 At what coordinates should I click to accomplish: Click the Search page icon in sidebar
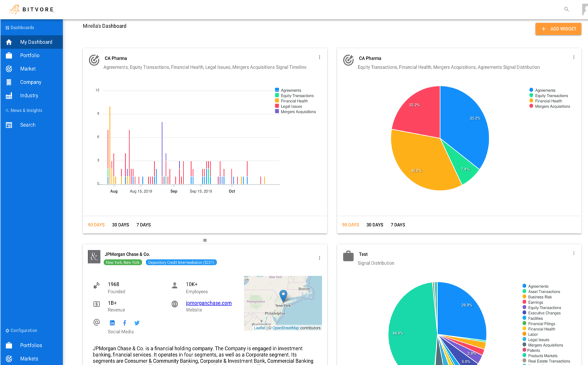pos(9,125)
